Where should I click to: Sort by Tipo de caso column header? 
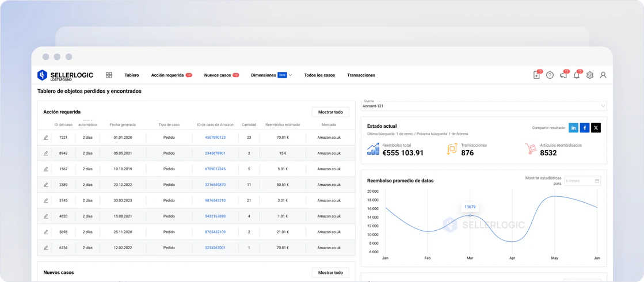pyautogui.click(x=169, y=125)
